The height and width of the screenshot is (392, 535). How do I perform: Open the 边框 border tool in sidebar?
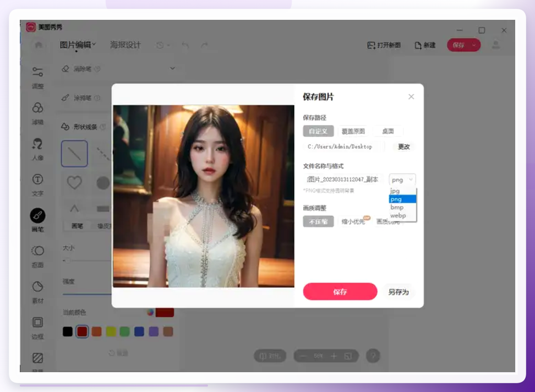pyautogui.click(x=37, y=328)
